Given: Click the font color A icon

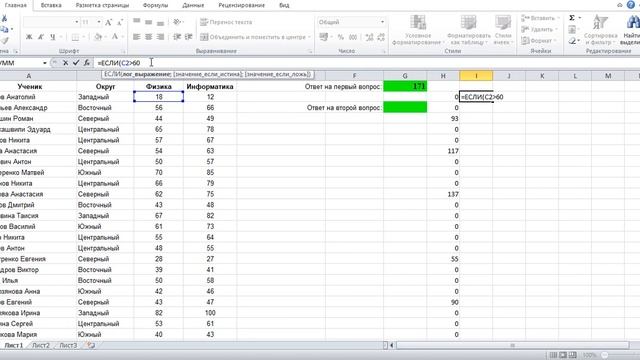Looking at the screenshot, I should coord(115,37).
